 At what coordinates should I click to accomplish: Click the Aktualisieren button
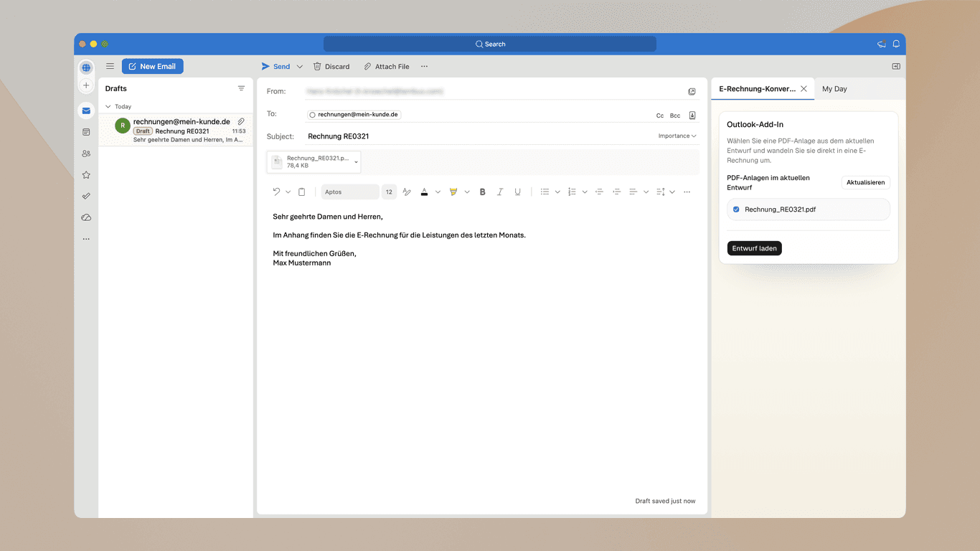[x=865, y=182]
